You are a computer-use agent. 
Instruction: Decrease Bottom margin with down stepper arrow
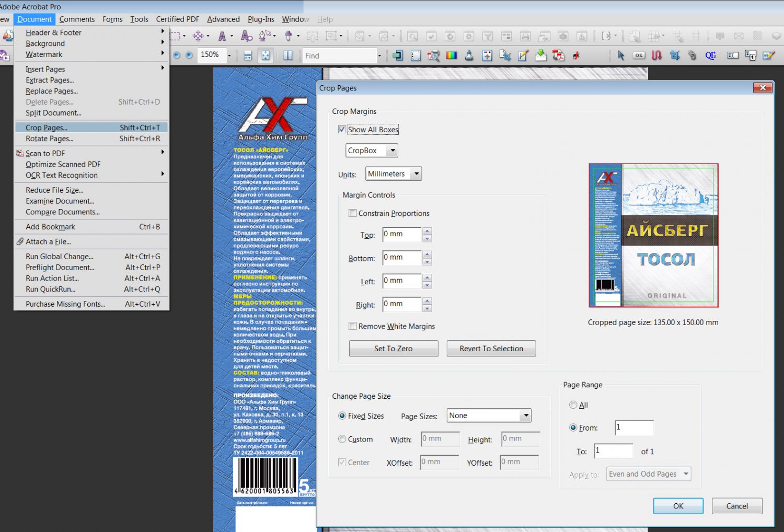(x=427, y=262)
